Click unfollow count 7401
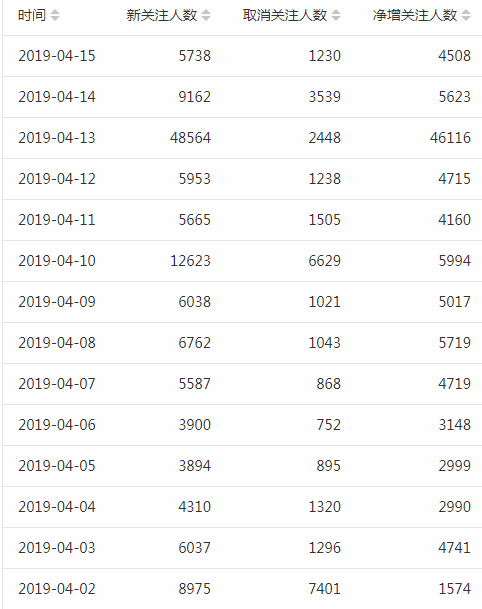 click(325, 589)
